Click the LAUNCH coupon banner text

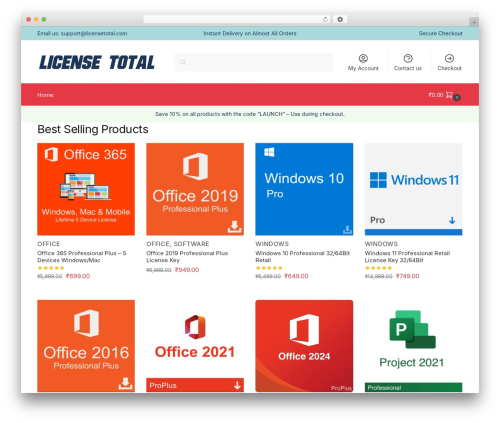(250, 114)
